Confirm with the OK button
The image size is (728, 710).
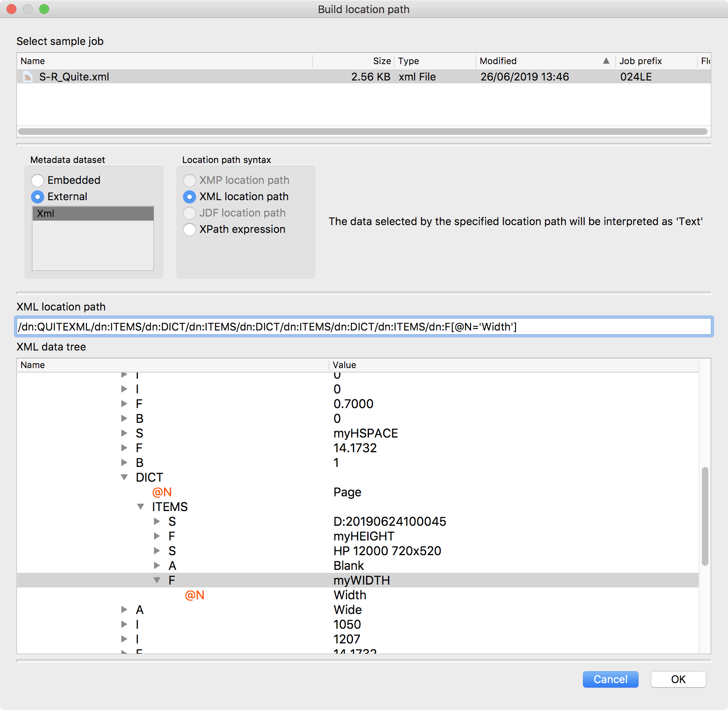(678, 679)
